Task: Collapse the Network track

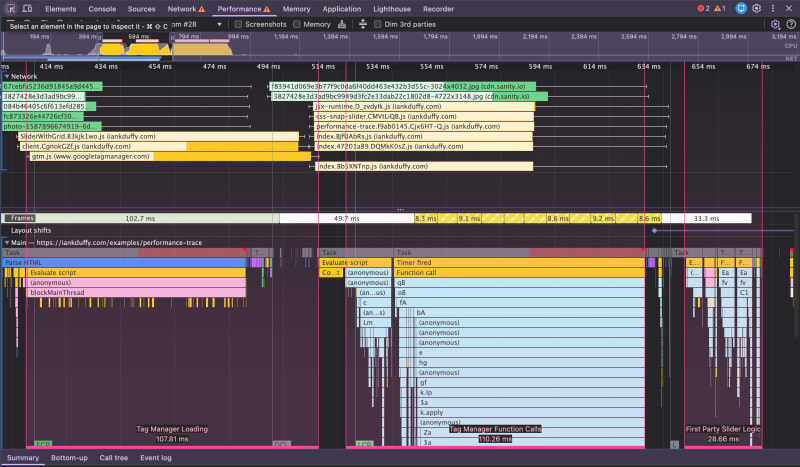Action: [x=7, y=76]
